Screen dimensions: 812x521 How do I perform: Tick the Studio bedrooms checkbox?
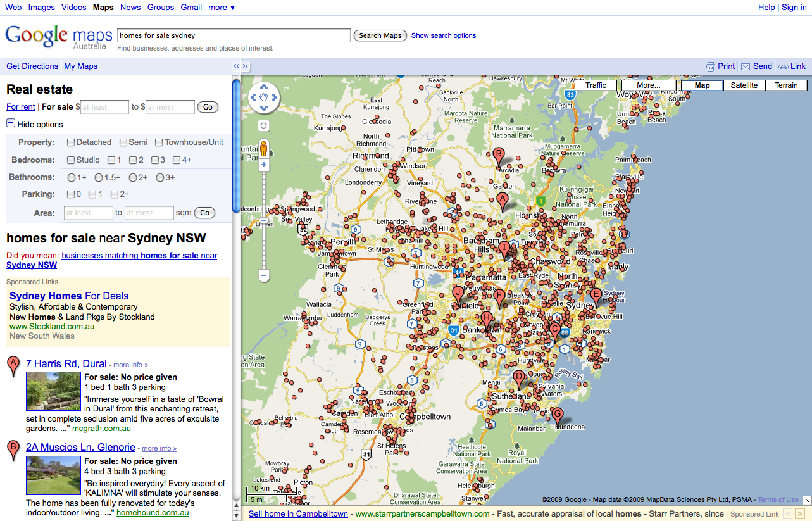[x=71, y=160]
